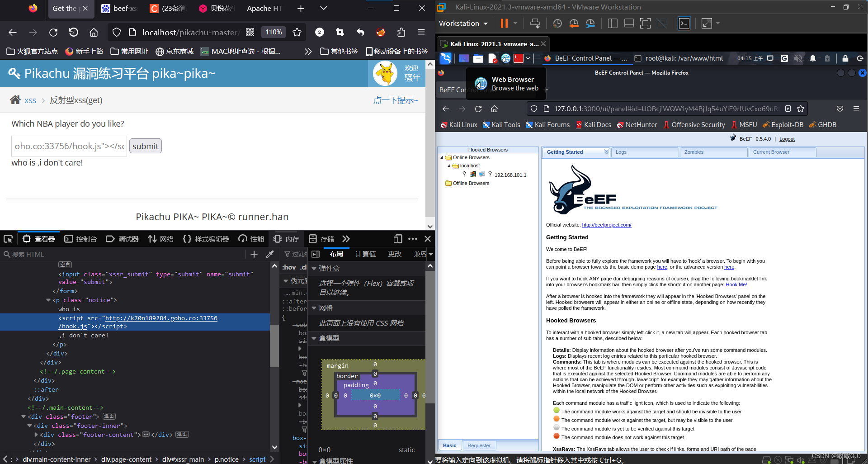Click Logout in BeEF header
The image size is (868, 464).
point(787,139)
